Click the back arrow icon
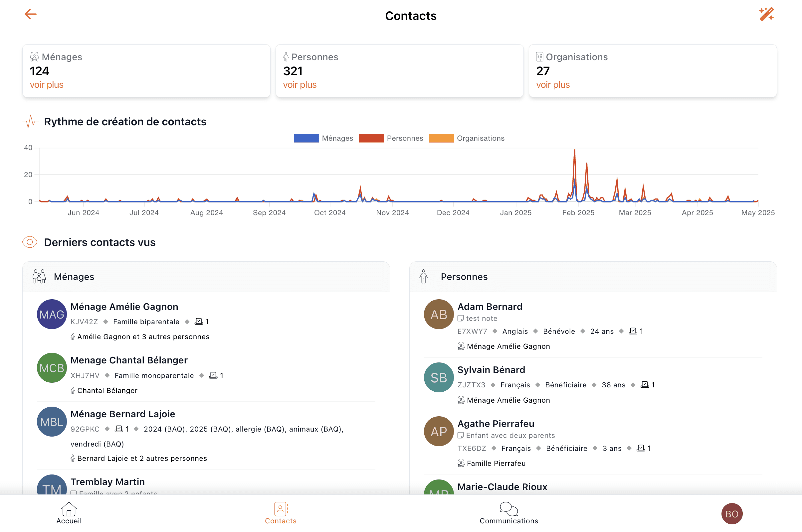The image size is (802, 532). tap(31, 14)
